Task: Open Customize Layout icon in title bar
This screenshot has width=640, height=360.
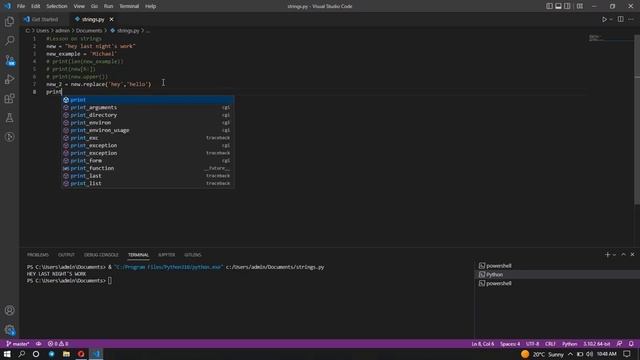Action: point(580,6)
